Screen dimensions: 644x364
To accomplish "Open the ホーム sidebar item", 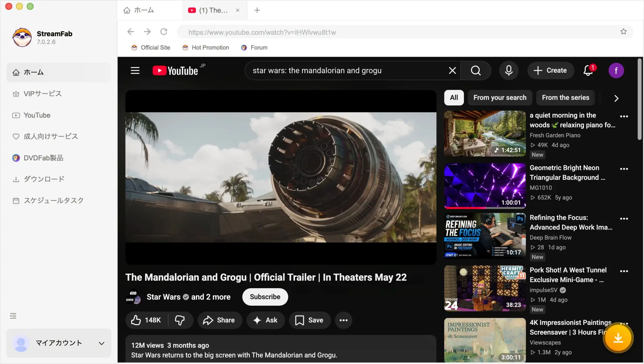I will [x=59, y=72].
